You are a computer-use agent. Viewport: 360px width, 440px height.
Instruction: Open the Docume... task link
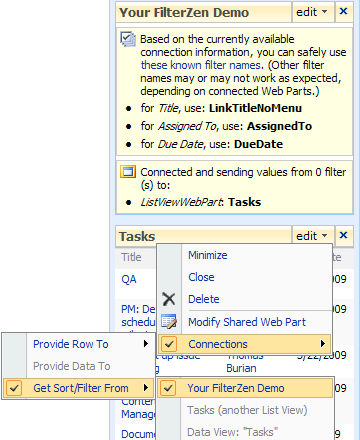[x=138, y=434]
